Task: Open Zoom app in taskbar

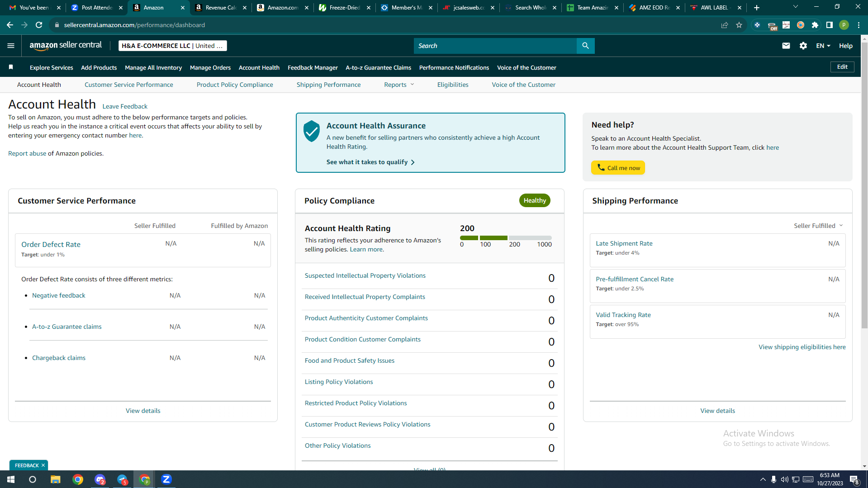Action: (166, 479)
